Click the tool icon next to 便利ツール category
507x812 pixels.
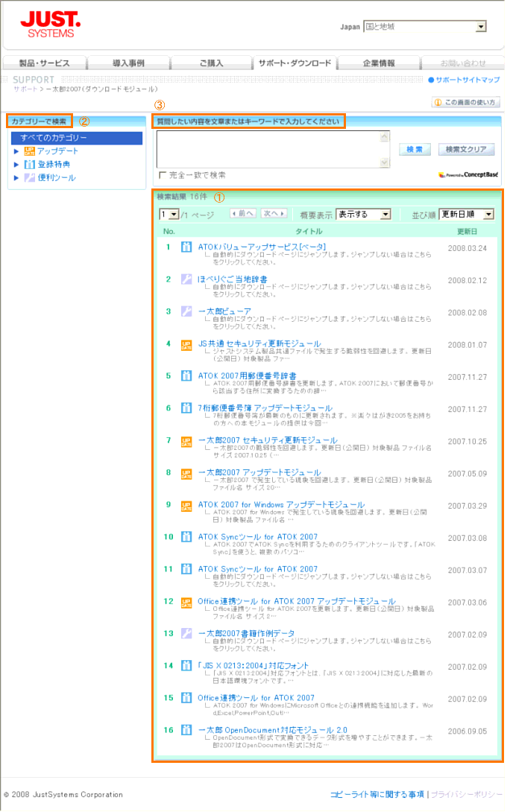coord(30,178)
